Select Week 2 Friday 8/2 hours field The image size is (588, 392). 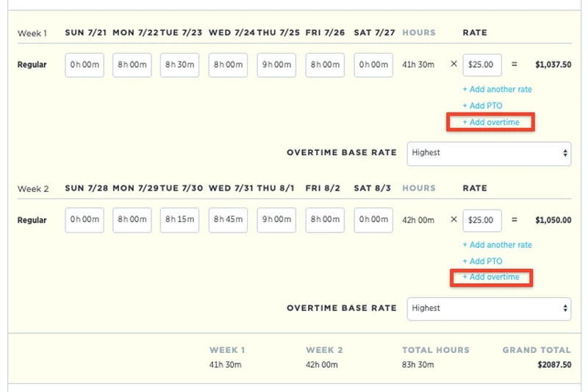(325, 220)
